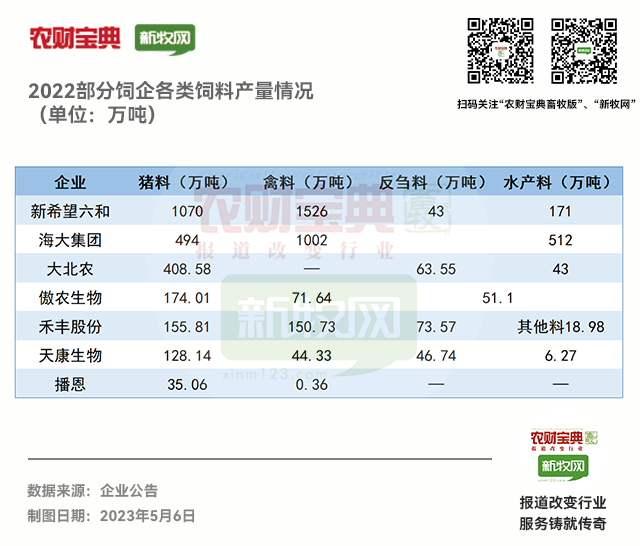The height and width of the screenshot is (546, 640).
Task: Click the 报道改变行业 slogan at bottom-right
Action: [563, 502]
